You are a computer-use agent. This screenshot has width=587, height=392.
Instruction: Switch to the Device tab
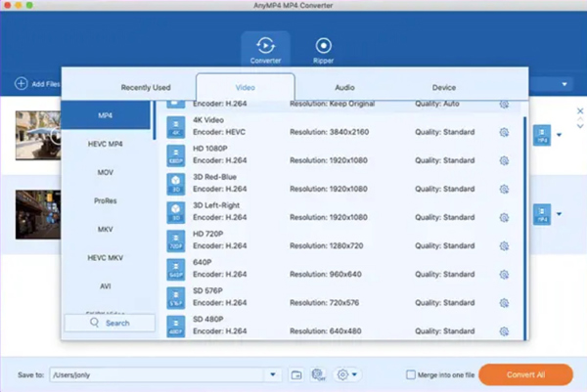click(444, 88)
